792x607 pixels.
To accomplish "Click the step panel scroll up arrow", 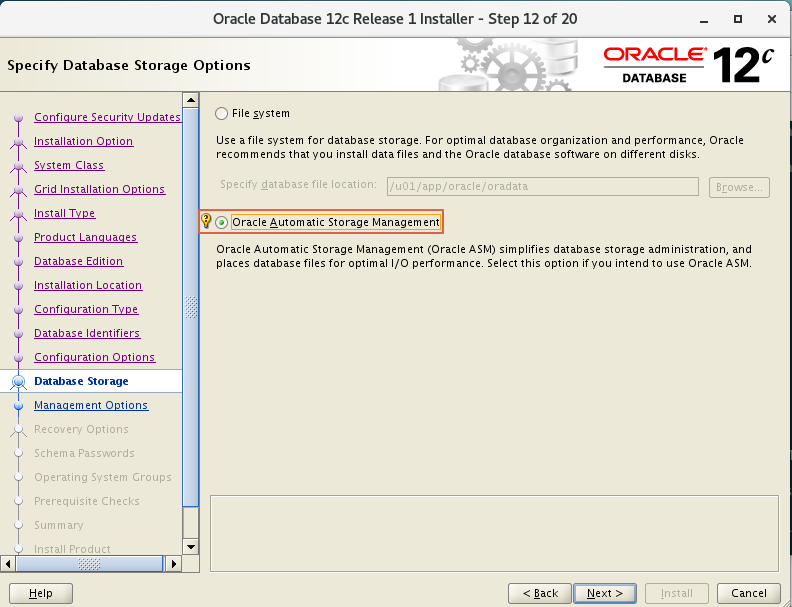I will [x=190, y=100].
